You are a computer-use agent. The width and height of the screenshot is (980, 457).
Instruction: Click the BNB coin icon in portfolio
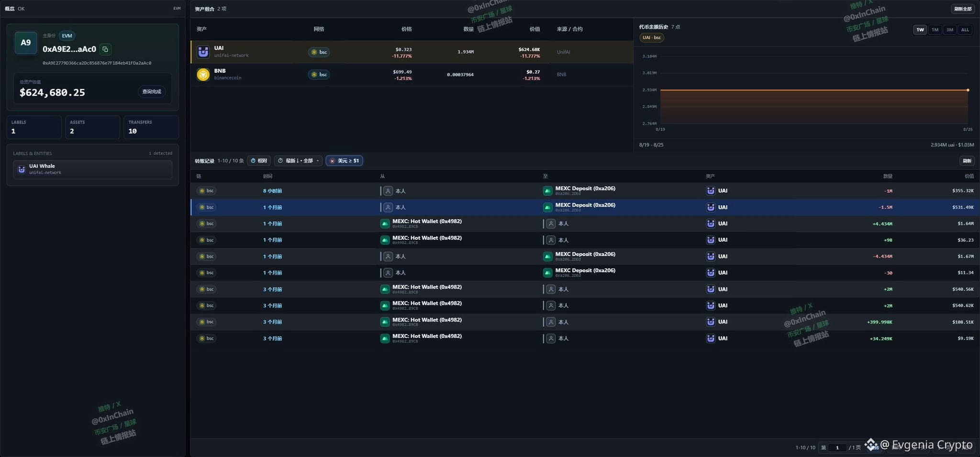point(203,74)
